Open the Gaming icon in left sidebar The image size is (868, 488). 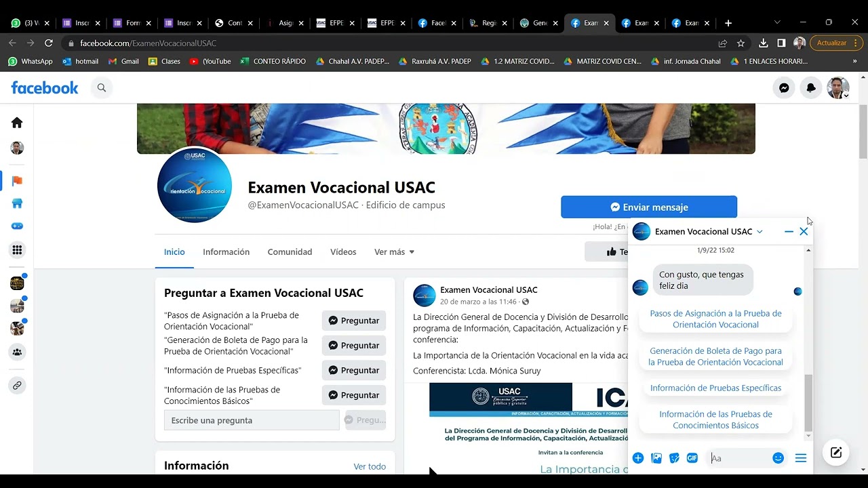pos(17,226)
